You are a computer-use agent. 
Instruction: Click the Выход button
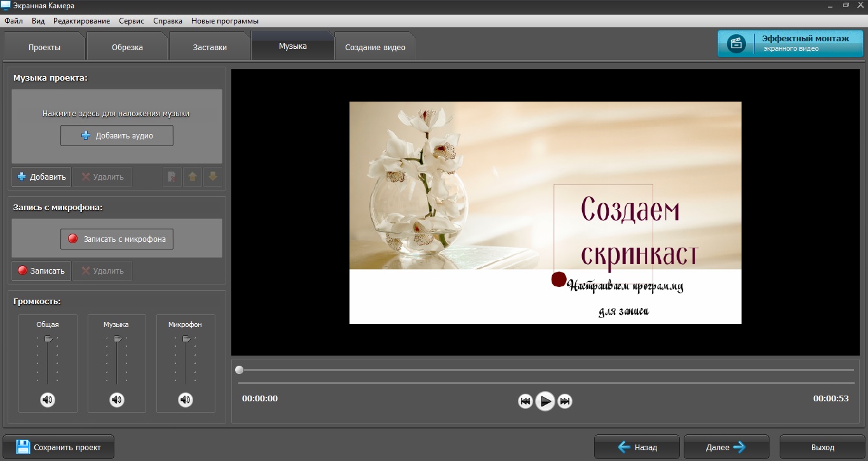pos(822,447)
